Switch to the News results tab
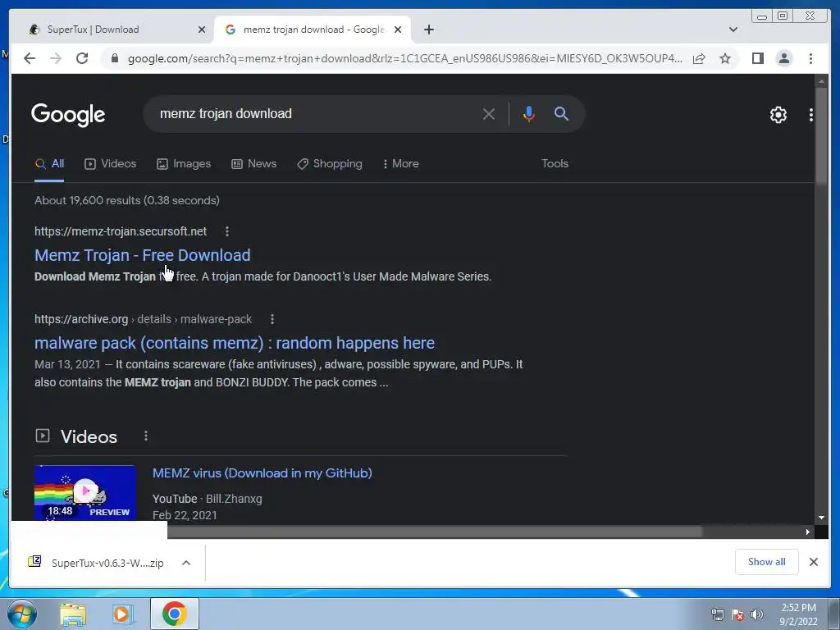Image resolution: width=840 pixels, height=630 pixels. 254,164
